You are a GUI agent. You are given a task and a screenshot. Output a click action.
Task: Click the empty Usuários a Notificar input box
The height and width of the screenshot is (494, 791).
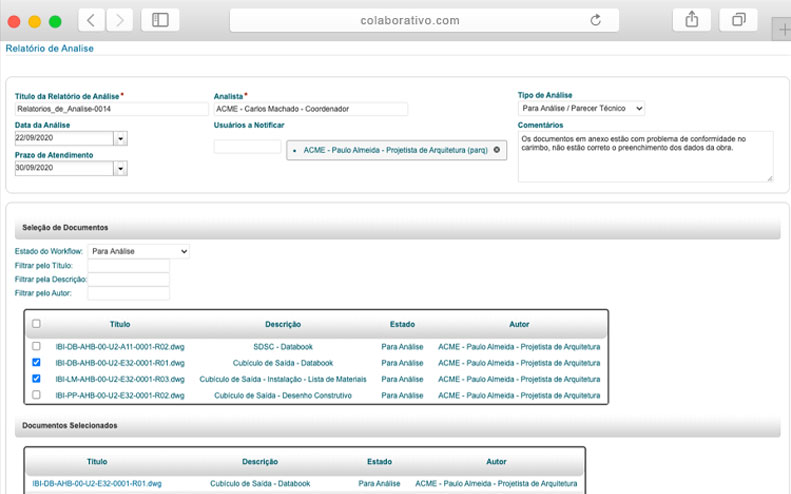(247, 147)
